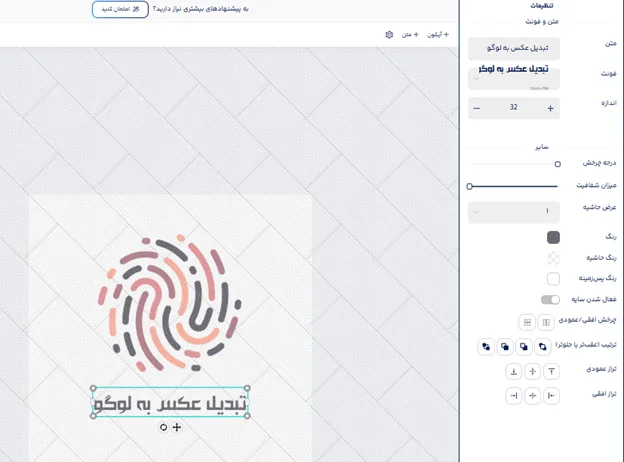Toggle the shadow switch (فعال شدن سایه)
Image resolution: width=624 pixels, height=462 pixels.
pos(550,299)
